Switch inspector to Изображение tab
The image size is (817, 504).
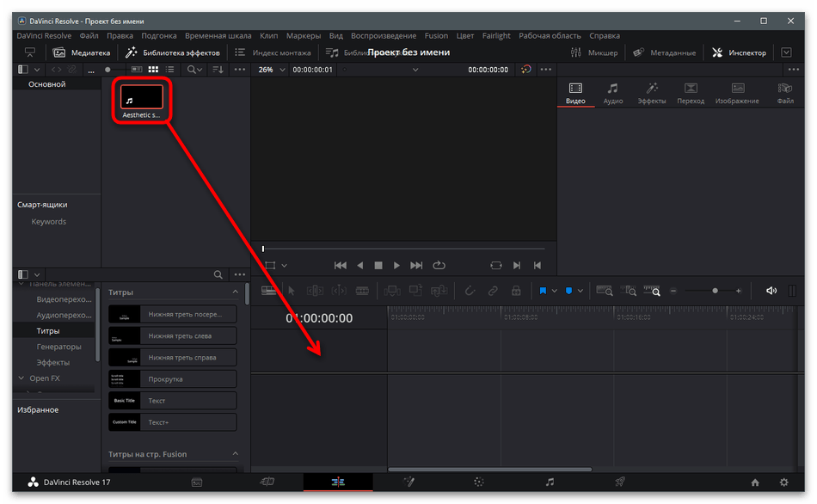point(737,93)
